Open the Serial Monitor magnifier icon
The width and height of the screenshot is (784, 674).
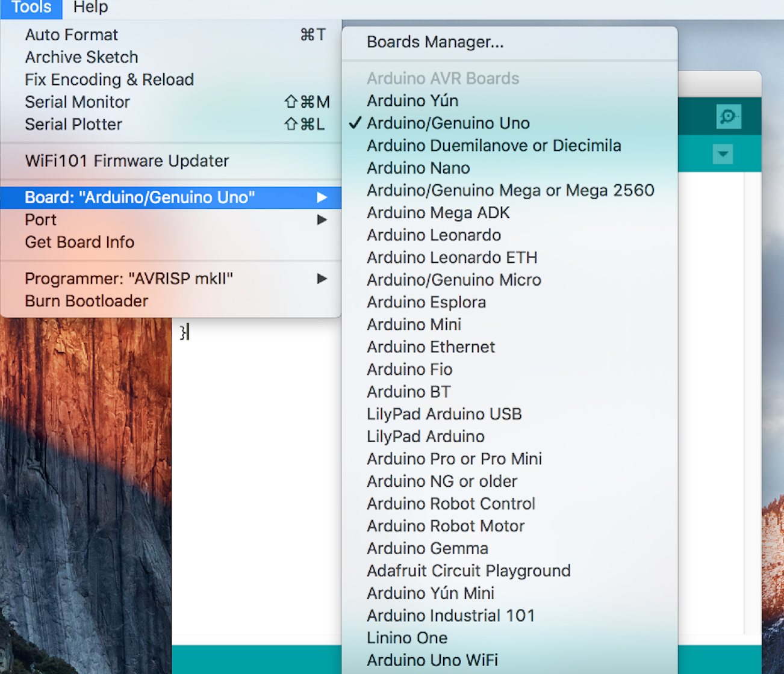click(729, 117)
